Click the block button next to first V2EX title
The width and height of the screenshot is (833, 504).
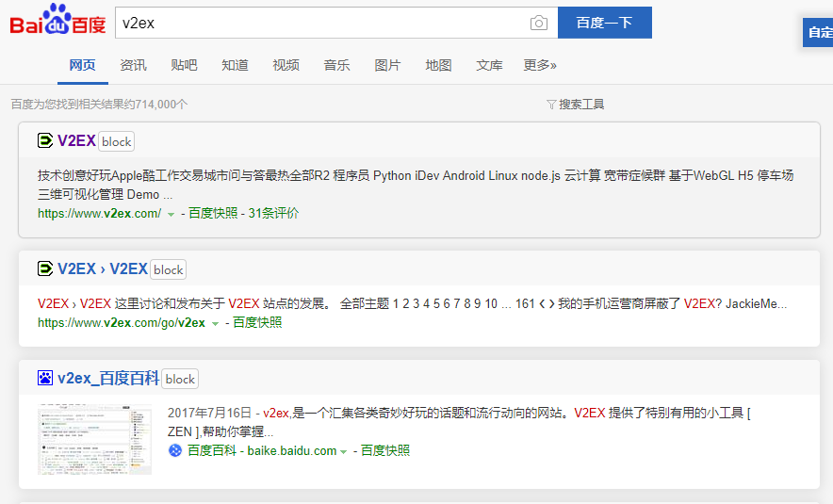click(117, 141)
